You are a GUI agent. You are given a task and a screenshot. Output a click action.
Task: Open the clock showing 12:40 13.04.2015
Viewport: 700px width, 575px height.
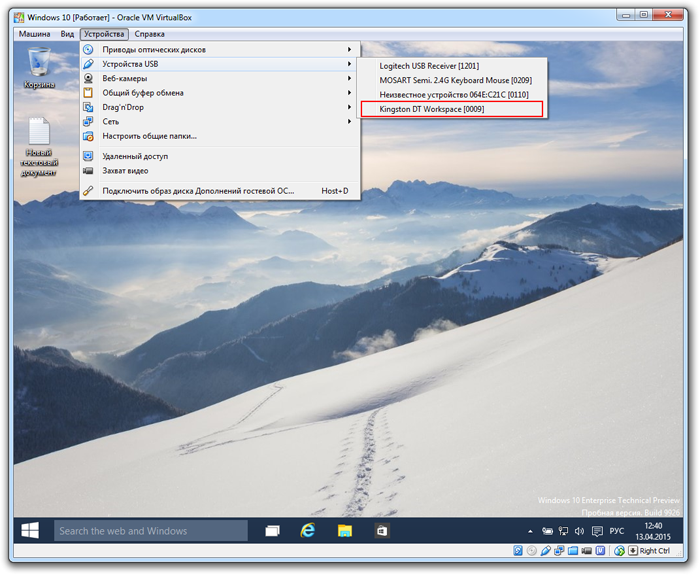point(653,531)
